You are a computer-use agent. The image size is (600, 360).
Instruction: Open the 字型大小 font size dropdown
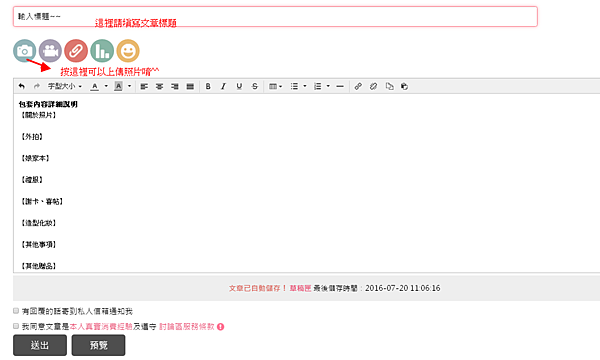tap(65, 86)
